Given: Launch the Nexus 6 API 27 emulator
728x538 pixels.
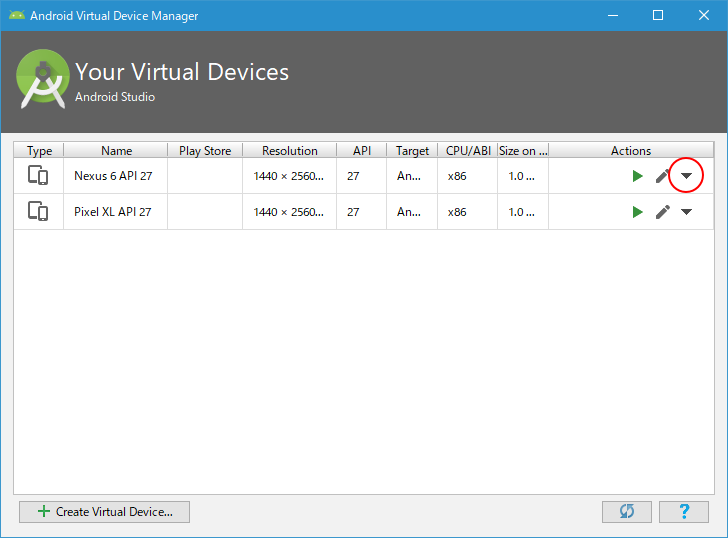Looking at the screenshot, I should (637, 176).
